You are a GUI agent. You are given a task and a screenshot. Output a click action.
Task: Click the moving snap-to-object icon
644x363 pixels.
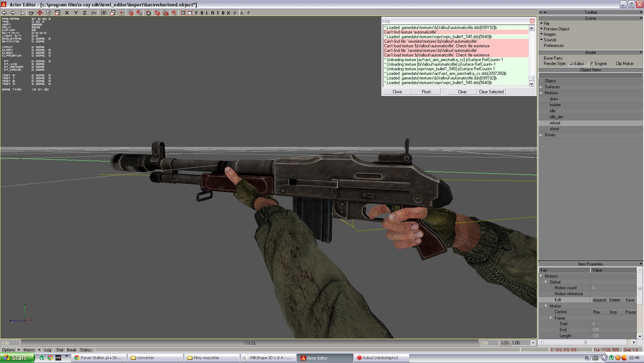pyautogui.click(x=148, y=13)
